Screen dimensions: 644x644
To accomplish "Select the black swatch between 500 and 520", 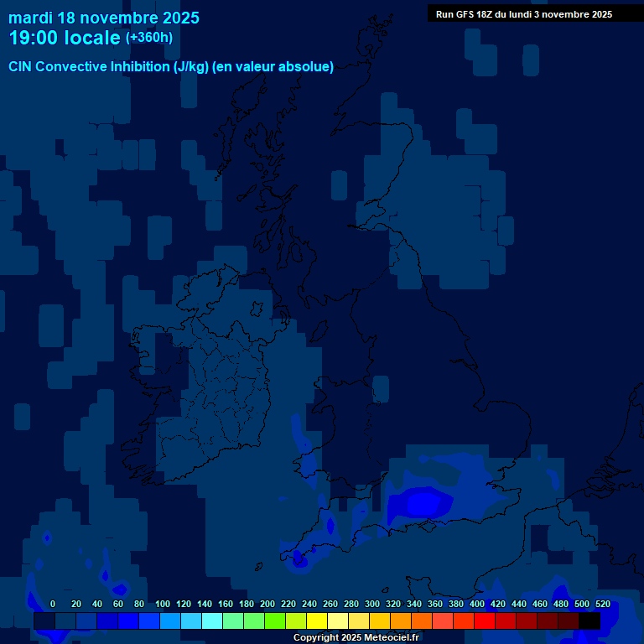I will click(589, 621).
